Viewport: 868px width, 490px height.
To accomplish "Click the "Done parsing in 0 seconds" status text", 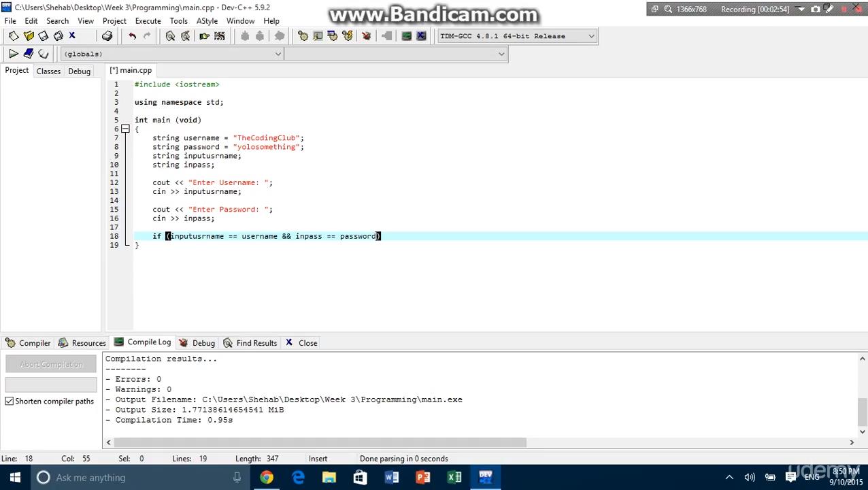I will point(404,459).
